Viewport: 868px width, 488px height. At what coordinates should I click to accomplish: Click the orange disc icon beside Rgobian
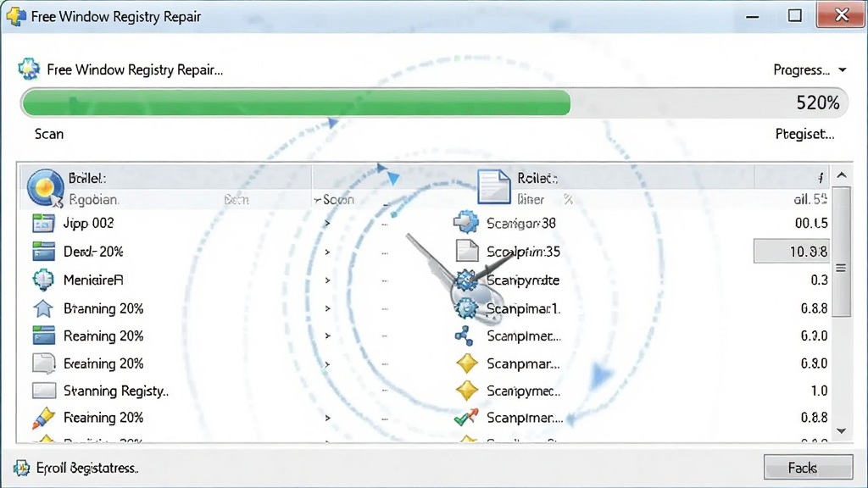point(44,187)
